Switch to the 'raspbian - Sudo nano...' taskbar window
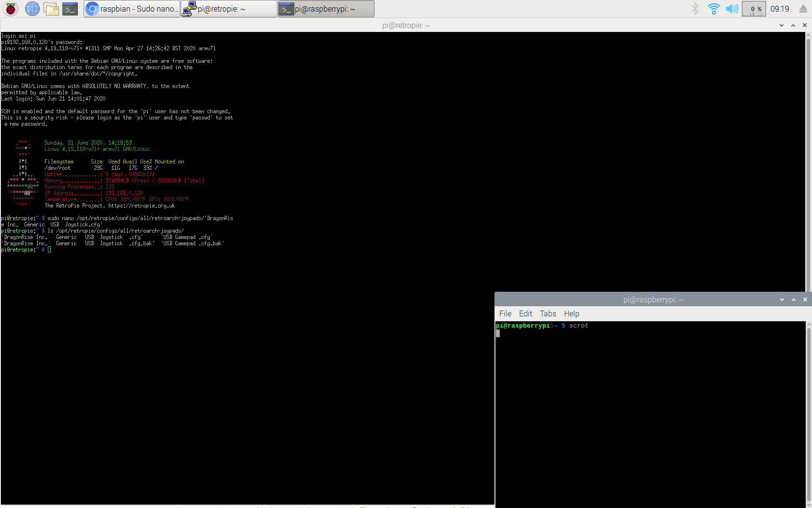The height and width of the screenshot is (508, 812). 132,9
